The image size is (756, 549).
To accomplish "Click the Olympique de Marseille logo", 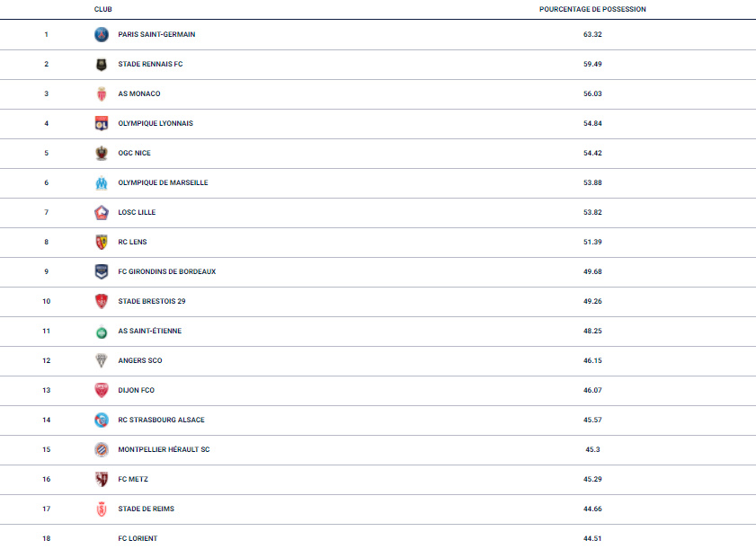I will (x=102, y=182).
